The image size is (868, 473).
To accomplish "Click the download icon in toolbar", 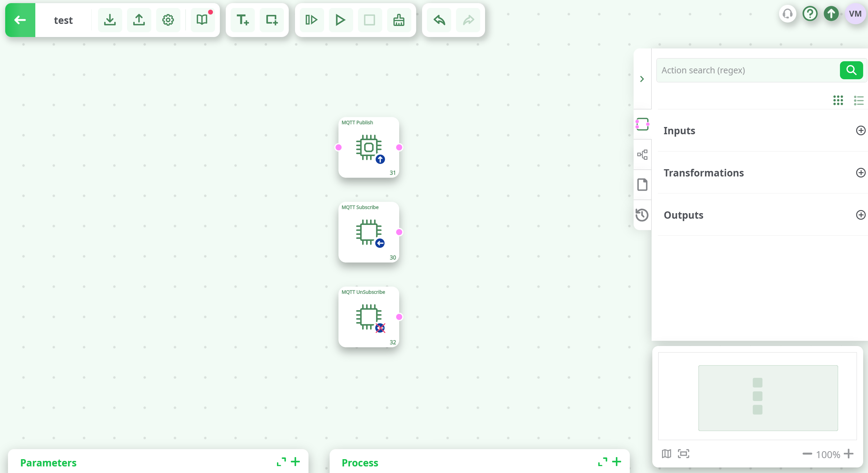I will pyautogui.click(x=110, y=20).
